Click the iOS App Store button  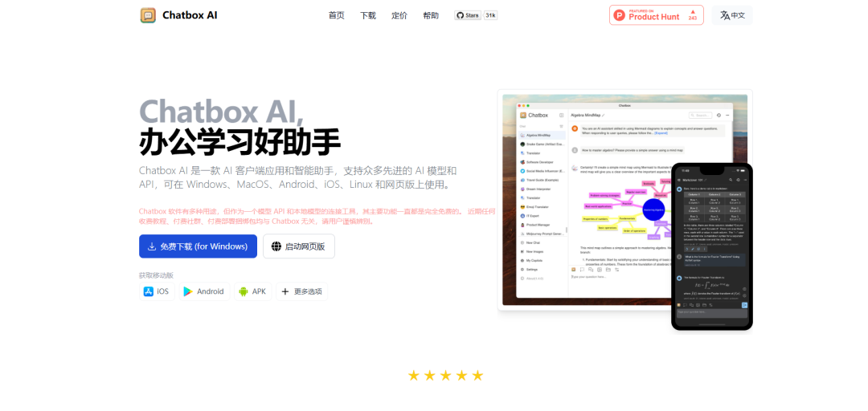click(157, 291)
